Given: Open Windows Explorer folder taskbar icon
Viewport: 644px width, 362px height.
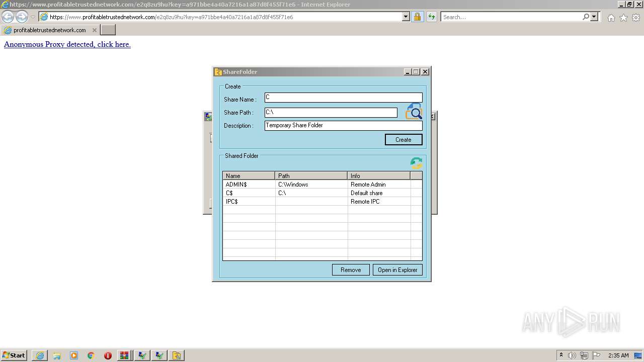Looking at the screenshot, I should [57, 355].
